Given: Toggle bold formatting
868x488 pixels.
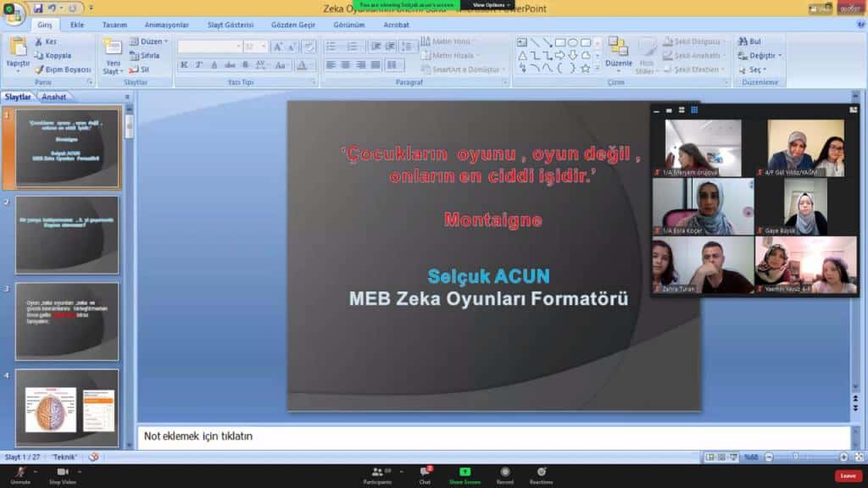Looking at the screenshot, I should point(184,65).
